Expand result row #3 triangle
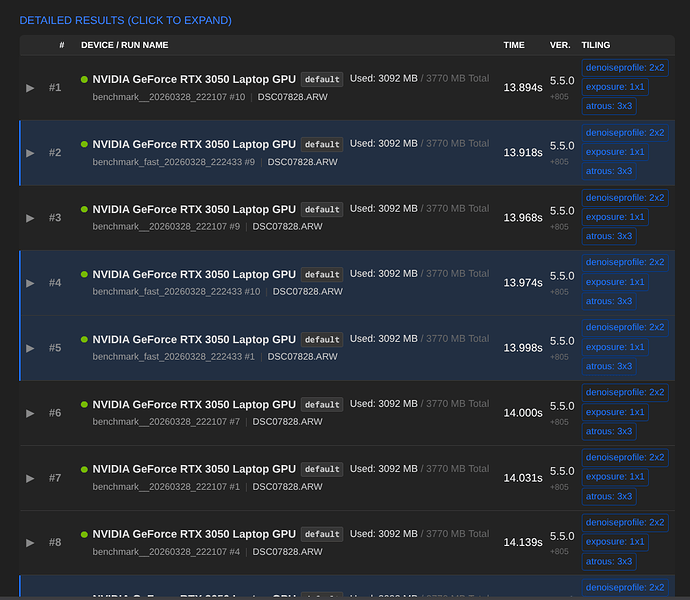Viewport: 690px width, 600px height. [30, 218]
